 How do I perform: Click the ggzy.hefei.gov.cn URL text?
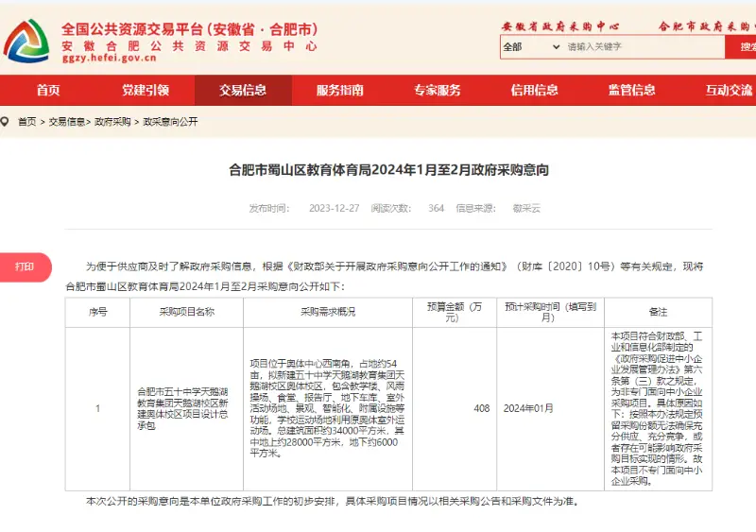click(110, 58)
